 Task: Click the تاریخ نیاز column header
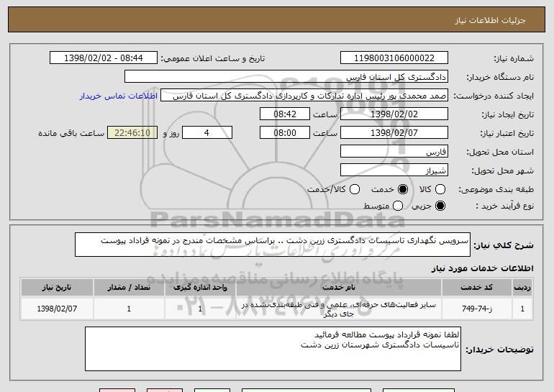click(x=57, y=288)
